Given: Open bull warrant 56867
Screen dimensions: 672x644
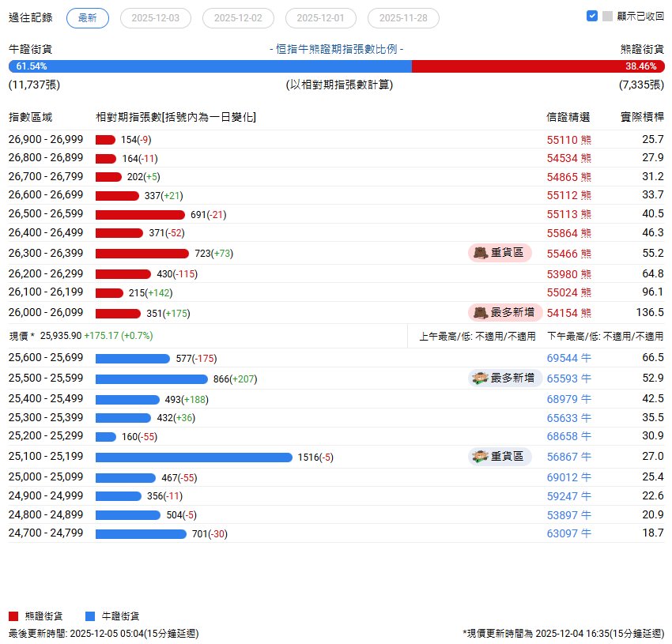Looking at the screenshot, I should [568, 458].
